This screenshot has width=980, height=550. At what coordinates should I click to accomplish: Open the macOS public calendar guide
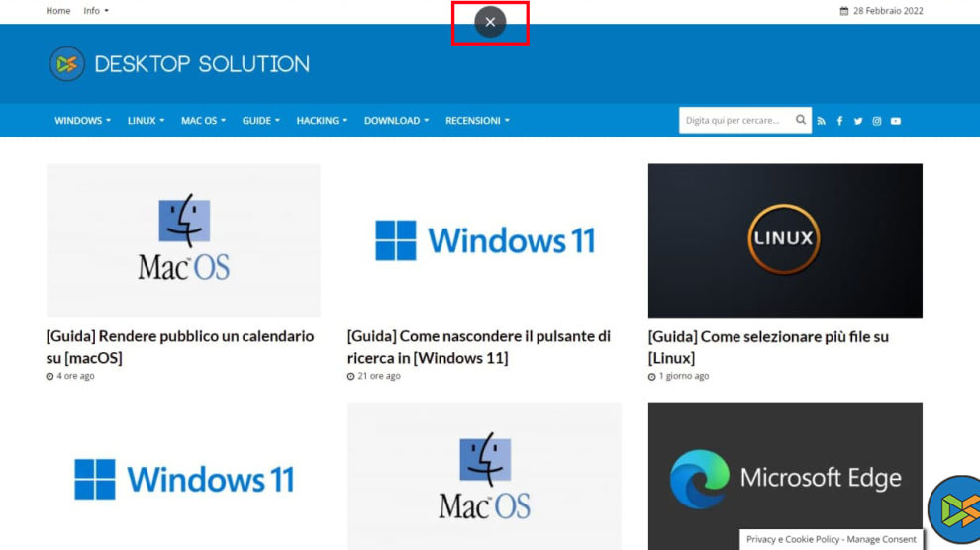pyautogui.click(x=180, y=346)
